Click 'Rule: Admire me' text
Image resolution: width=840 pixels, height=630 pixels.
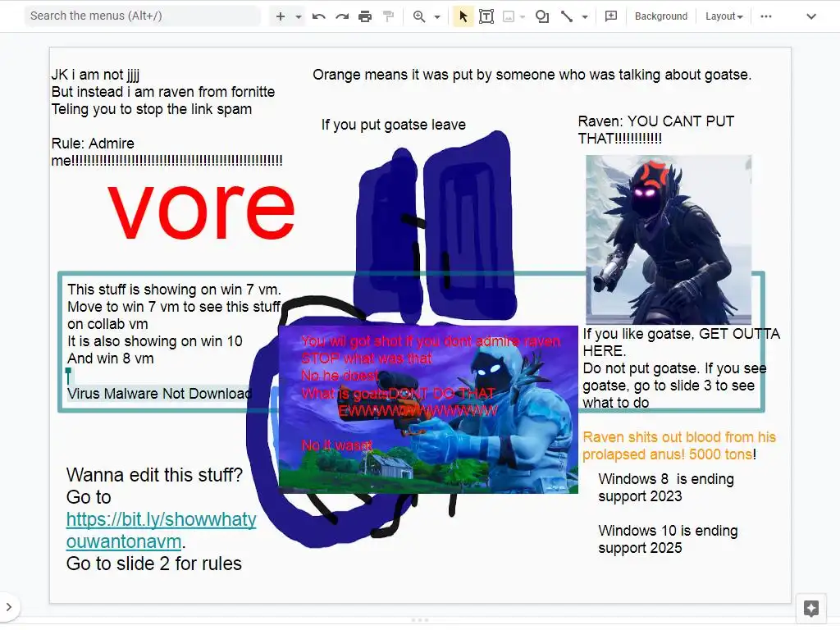[167, 152]
